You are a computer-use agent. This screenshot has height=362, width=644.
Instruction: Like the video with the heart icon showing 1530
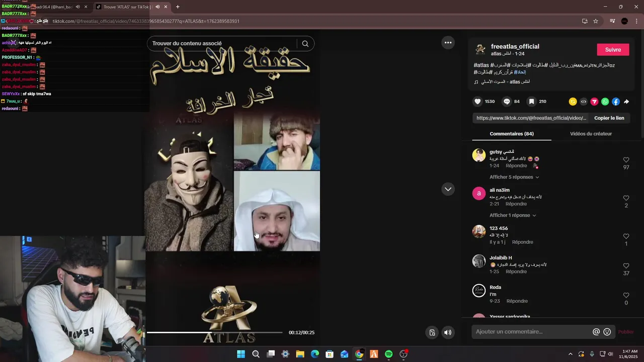(x=477, y=102)
